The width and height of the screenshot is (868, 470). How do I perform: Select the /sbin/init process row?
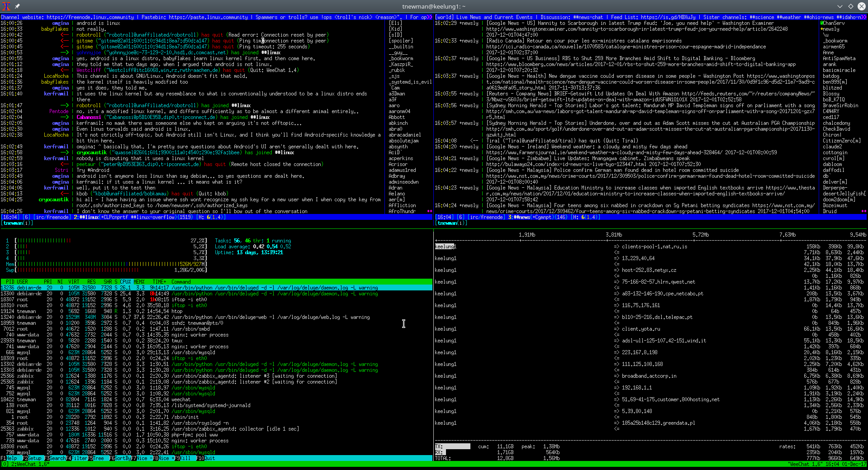(216, 417)
